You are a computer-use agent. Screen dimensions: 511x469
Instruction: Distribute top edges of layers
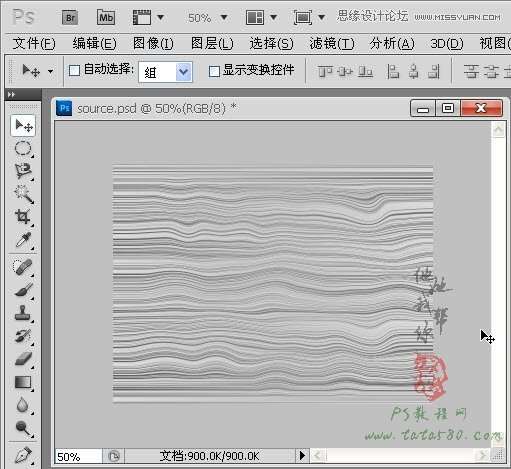(471, 71)
